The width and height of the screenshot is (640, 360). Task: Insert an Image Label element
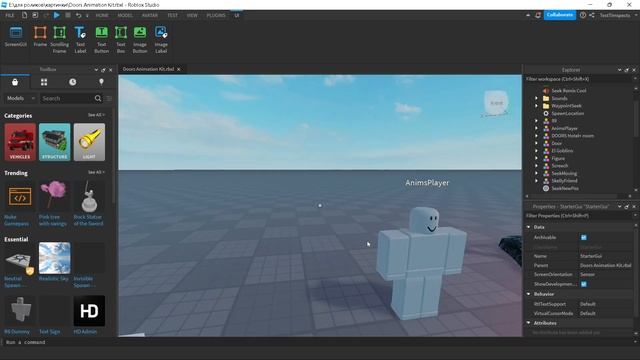(161, 40)
